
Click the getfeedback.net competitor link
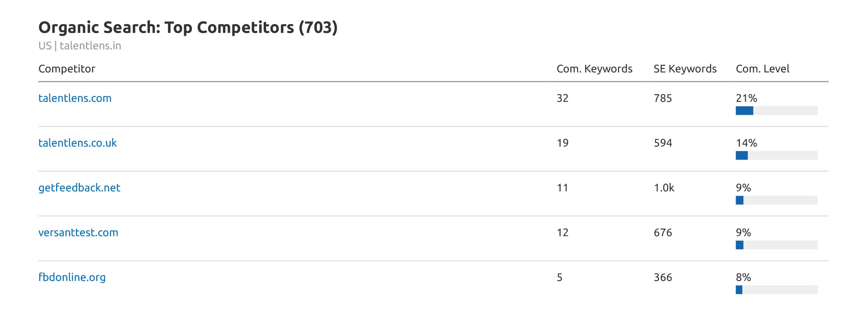tap(79, 188)
